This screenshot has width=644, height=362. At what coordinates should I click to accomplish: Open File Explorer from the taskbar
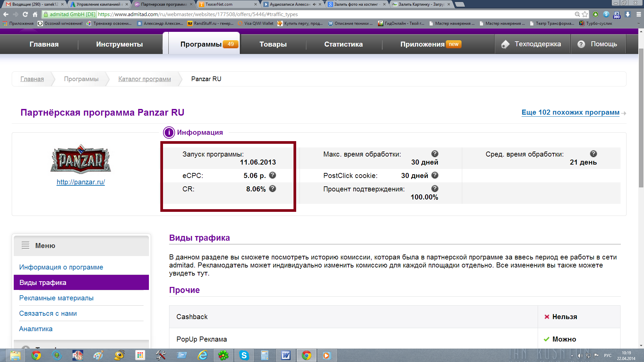point(15,355)
